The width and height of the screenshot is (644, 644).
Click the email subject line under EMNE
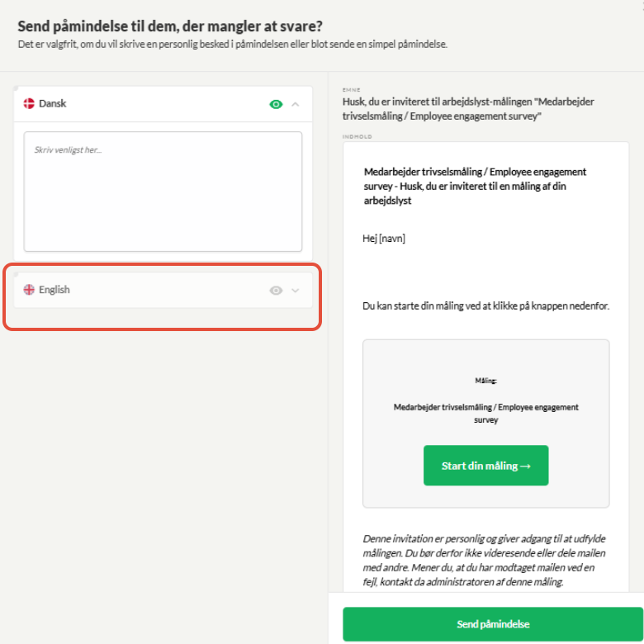click(468, 109)
